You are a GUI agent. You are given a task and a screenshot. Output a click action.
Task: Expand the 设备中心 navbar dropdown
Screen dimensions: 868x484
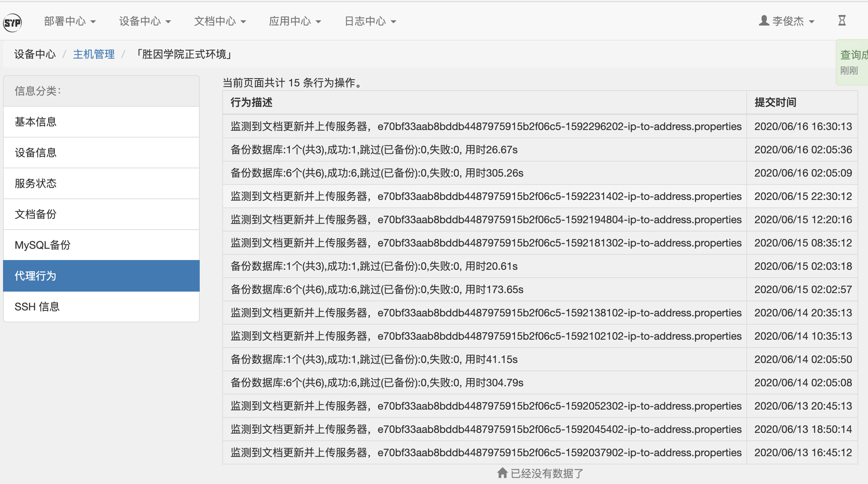coord(145,21)
